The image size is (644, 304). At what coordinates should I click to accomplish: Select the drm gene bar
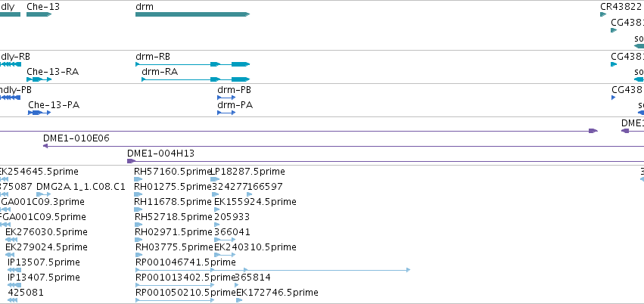193,14
